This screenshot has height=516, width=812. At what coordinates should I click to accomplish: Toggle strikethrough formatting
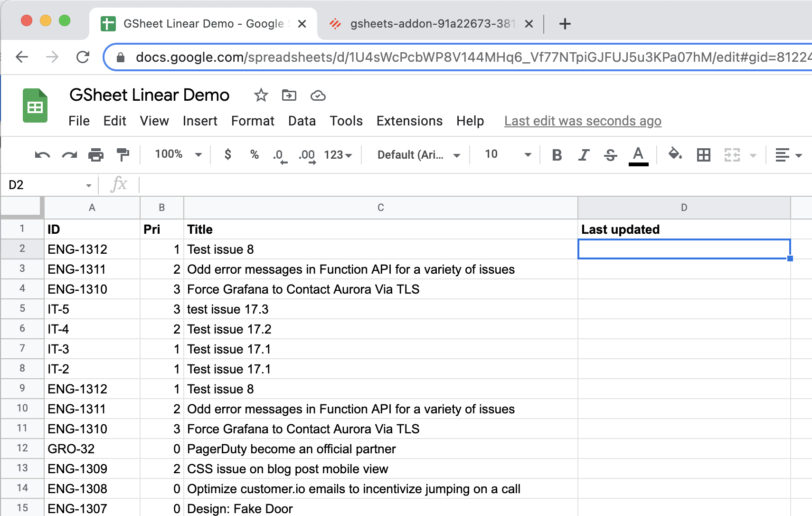(611, 155)
